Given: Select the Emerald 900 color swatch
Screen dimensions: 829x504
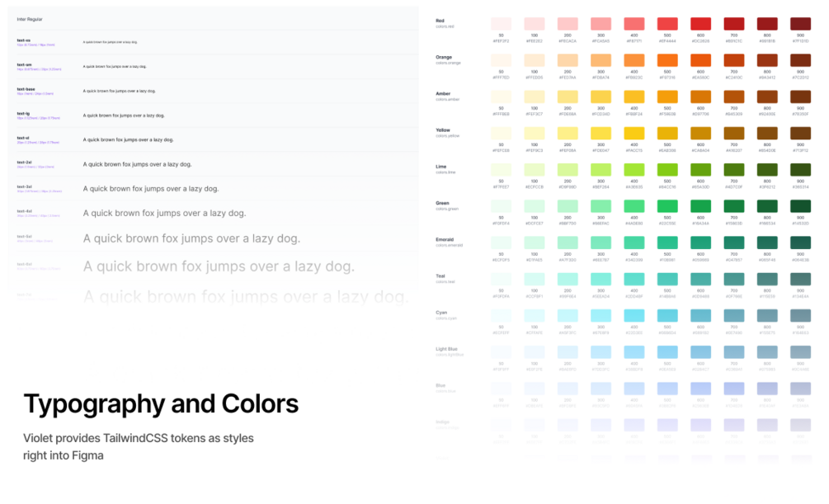Looking at the screenshot, I should [x=800, y=243].
